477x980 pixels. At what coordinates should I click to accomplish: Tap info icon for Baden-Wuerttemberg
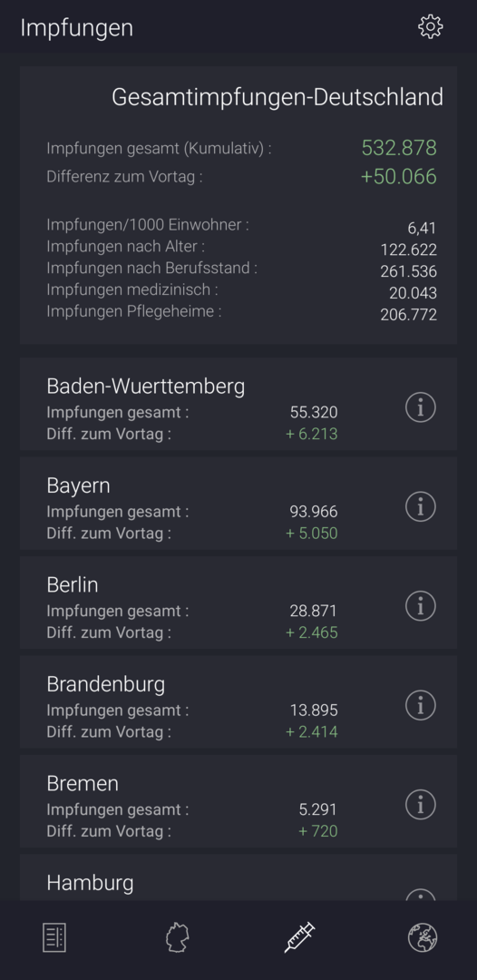pos(420,407)
